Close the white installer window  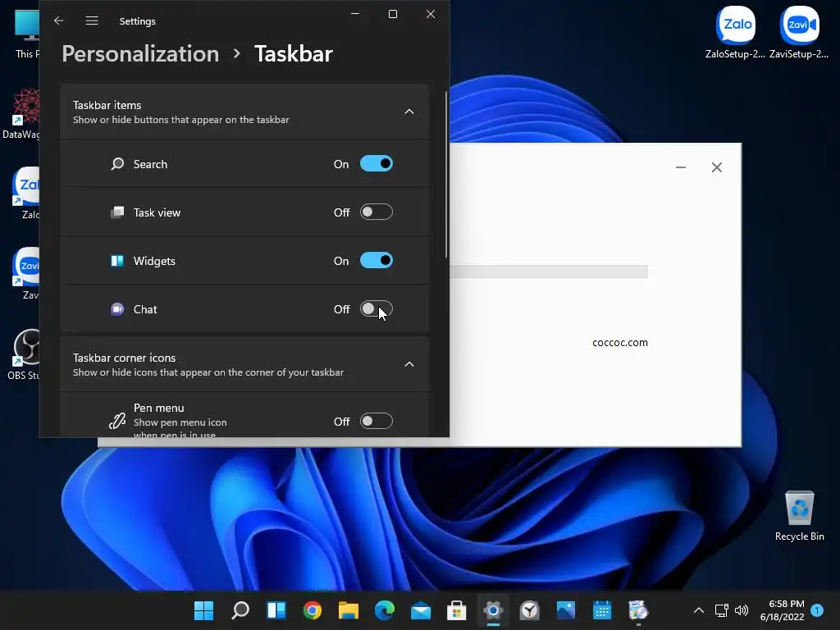717,167
